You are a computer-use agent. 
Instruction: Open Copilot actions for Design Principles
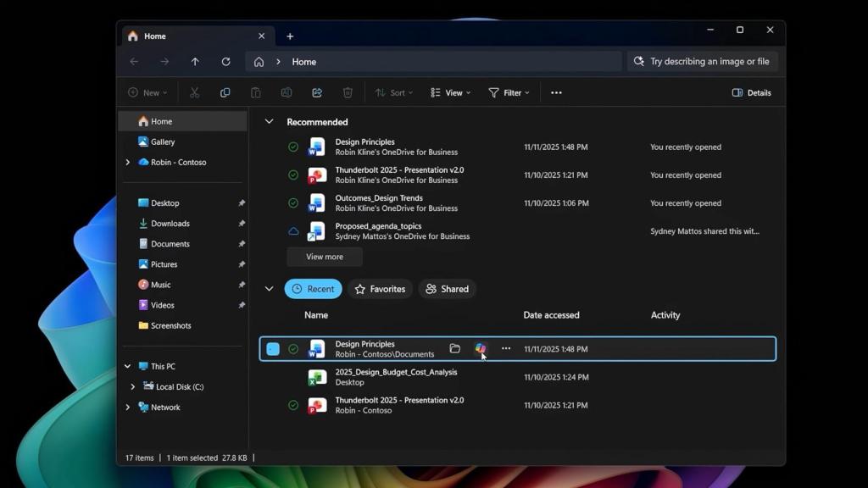pos(481,348)
